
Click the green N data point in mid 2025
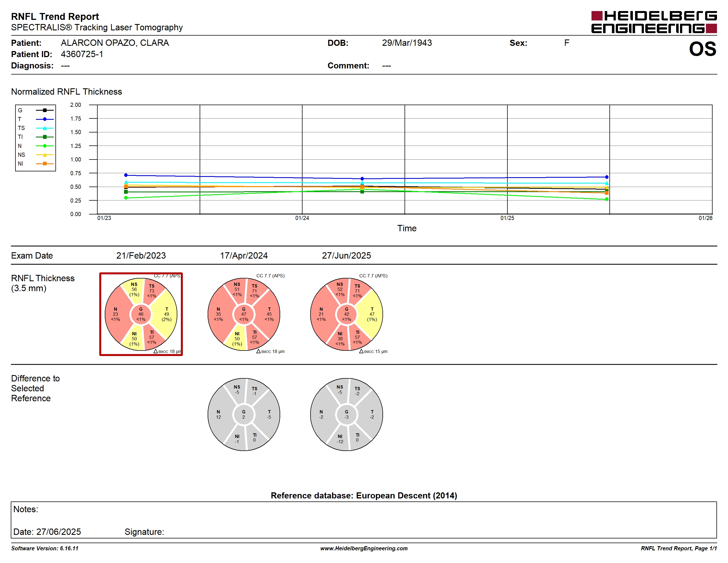[x=607, y=199]
